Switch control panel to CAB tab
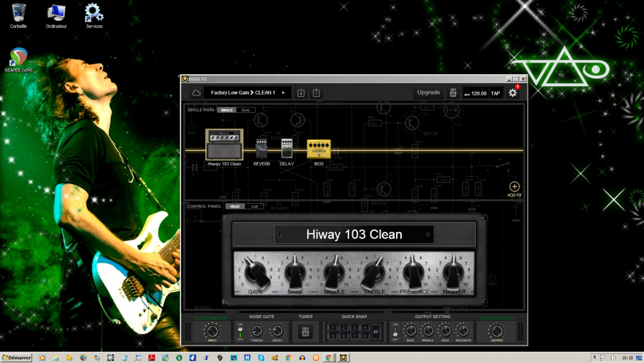 tap(254, 206)
